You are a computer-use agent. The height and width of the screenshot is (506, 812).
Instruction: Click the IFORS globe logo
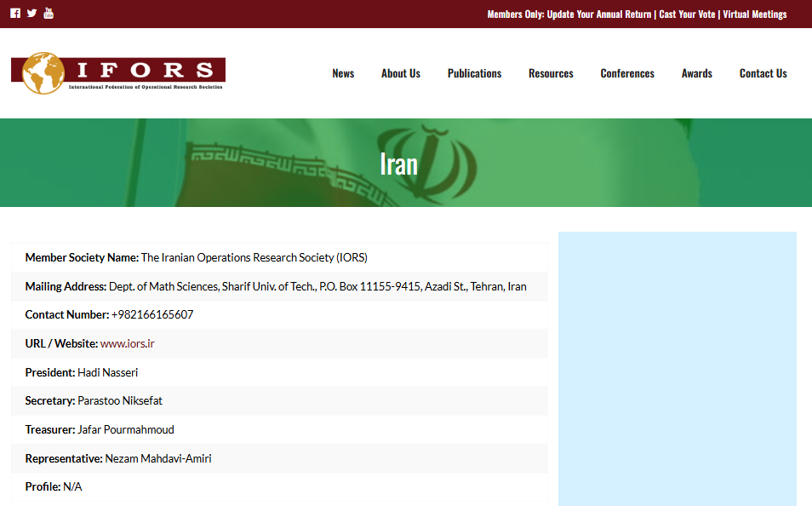pyautogui.click(x=43, y=73)
